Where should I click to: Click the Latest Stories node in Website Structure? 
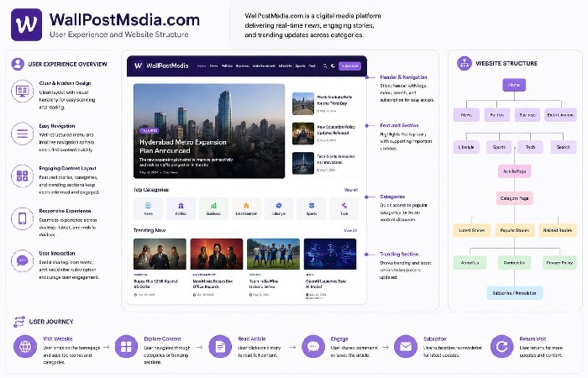[472, 230]
